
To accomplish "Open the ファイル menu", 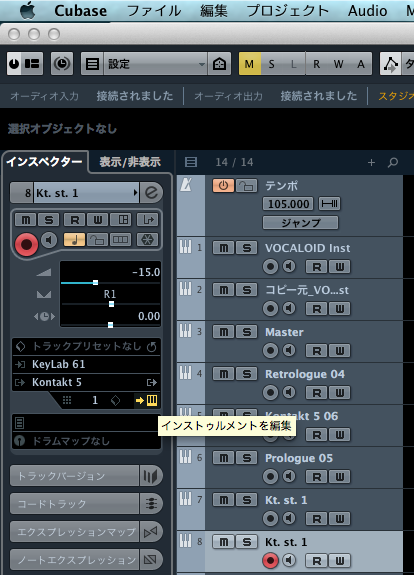I will click(x=154, y=11).
